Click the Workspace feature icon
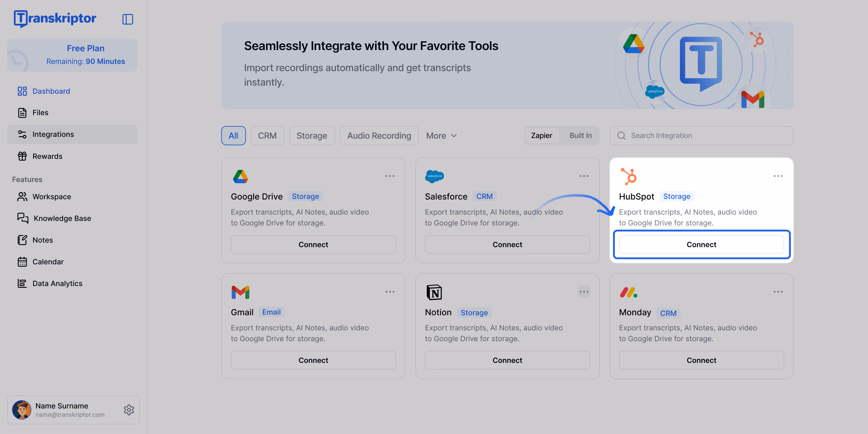 point(22,197)
